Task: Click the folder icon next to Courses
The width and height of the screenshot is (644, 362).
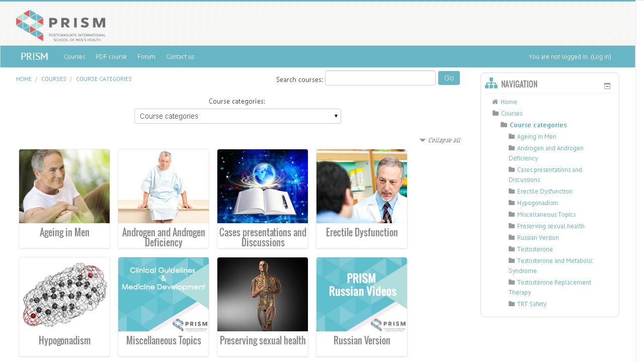Action: tap(496, 113)
